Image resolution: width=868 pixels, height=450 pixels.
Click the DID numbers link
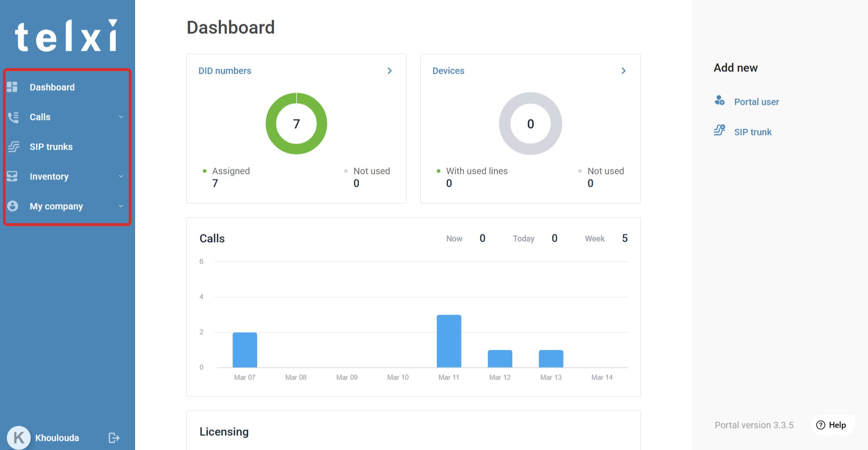pyautogui.click(x=225, y=71)
